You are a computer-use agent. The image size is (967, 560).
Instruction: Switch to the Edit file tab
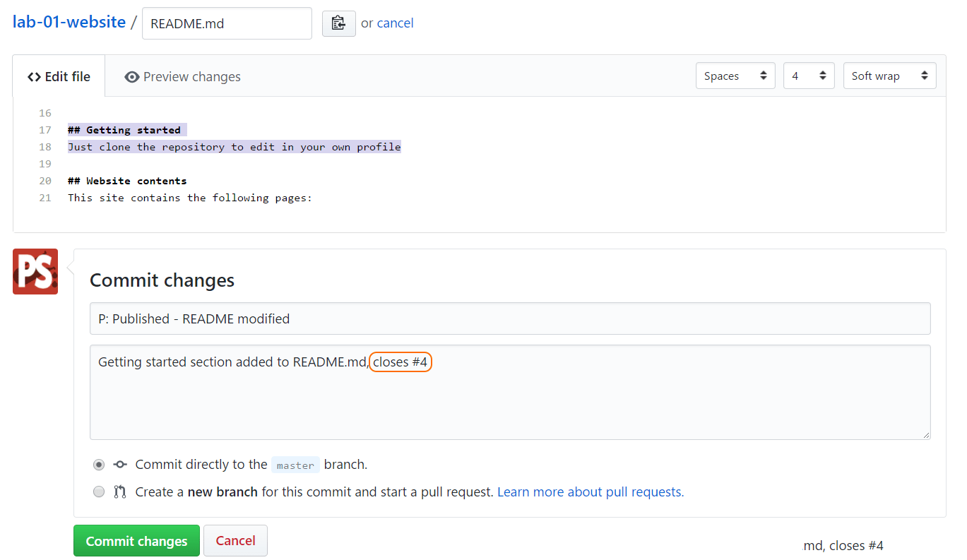click(x=59, y=76)
